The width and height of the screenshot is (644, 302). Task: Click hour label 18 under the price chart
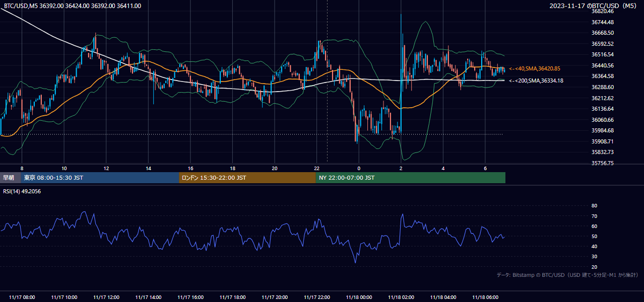[232, 168]
